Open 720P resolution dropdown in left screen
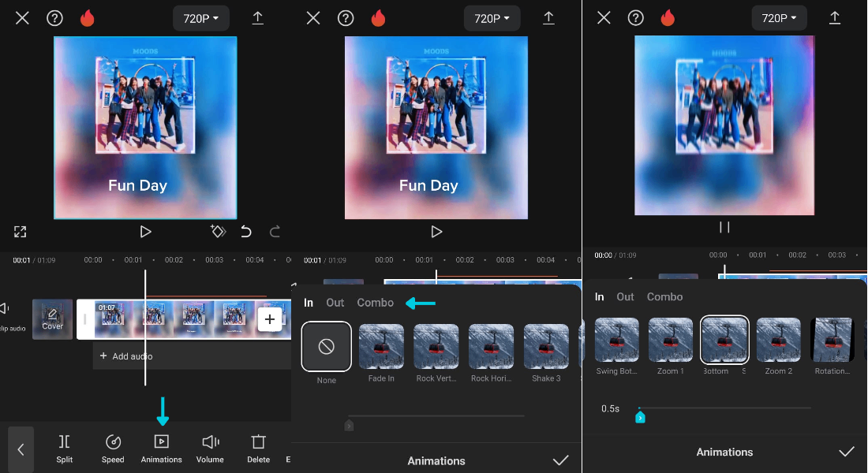The image size is (868, 473). (x=200, y=19)
